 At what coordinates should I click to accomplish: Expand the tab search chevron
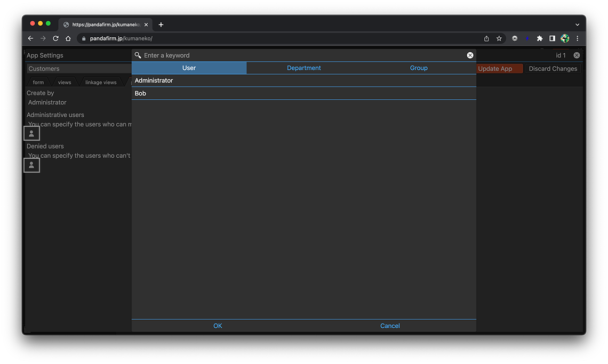tap(577, 25)
